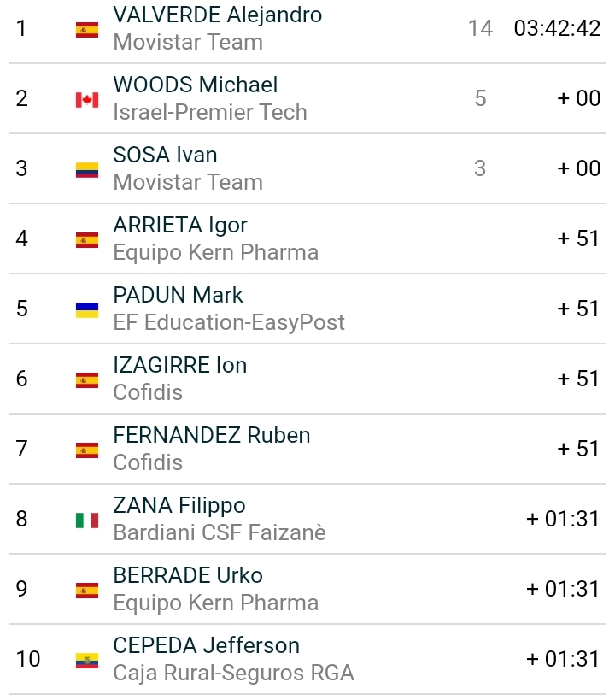Click Ukrainian flag next to Padun Mark
Image resolution: width=615 pixels, height=700 pixels.
[87, 310]
